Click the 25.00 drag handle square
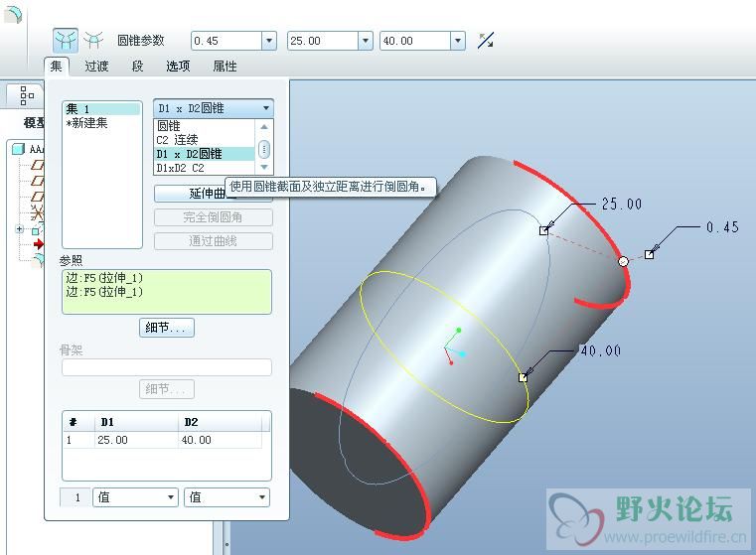 (543, 230)
